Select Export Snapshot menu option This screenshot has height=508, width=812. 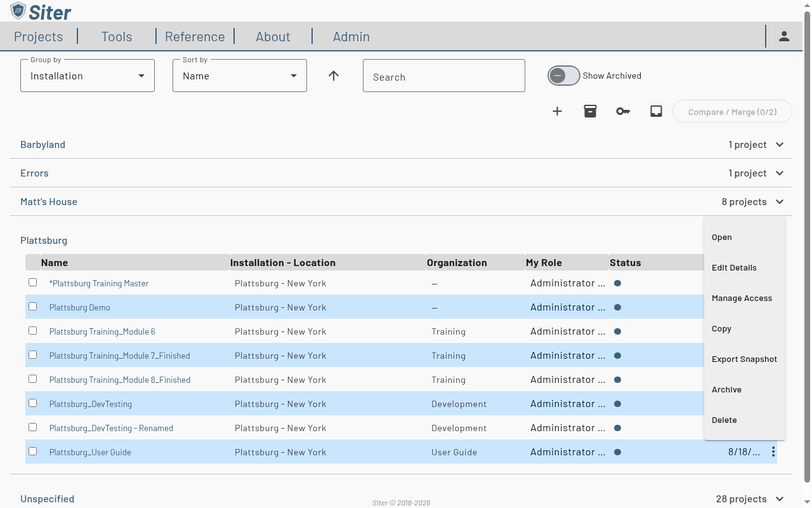(745, 359)
